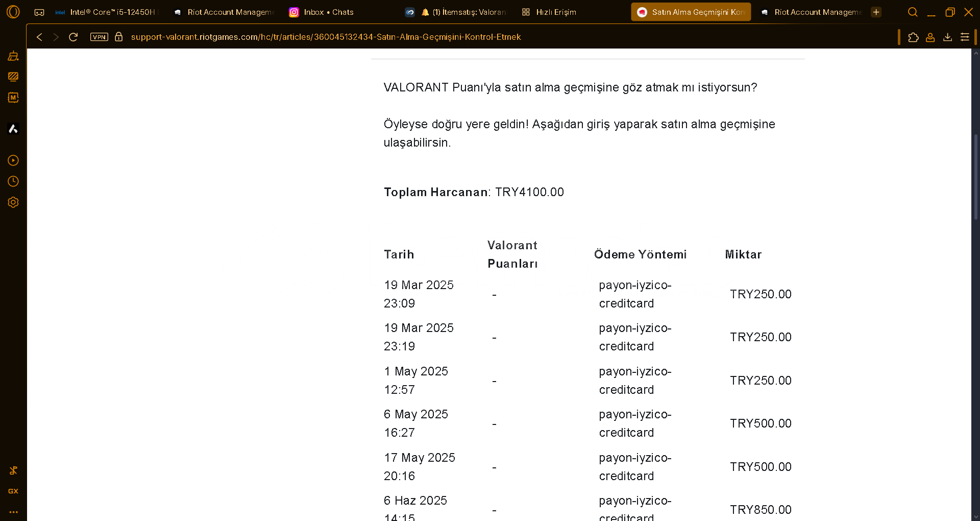Screen dimensions: 980x521
Task: Click the address bar URL field
Action: [326, 37]
